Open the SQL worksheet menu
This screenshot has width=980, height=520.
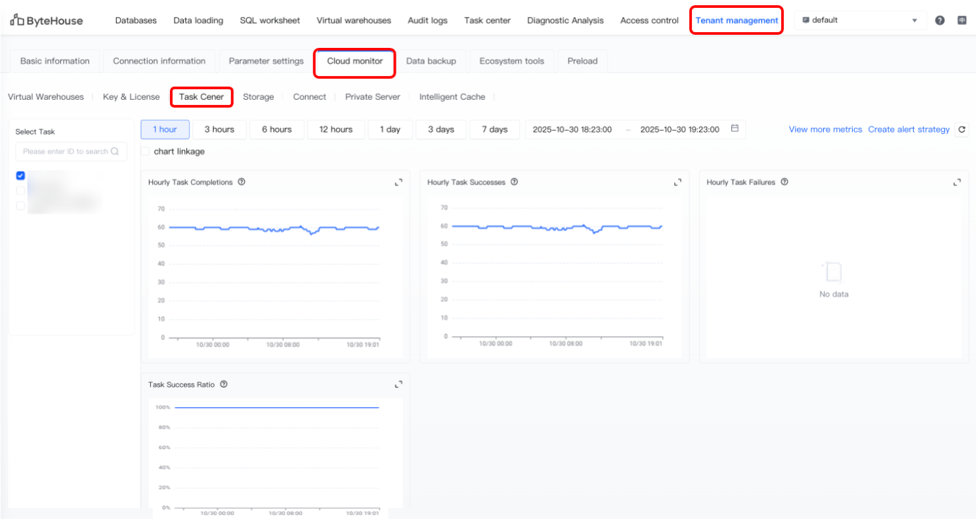(270, 20)
